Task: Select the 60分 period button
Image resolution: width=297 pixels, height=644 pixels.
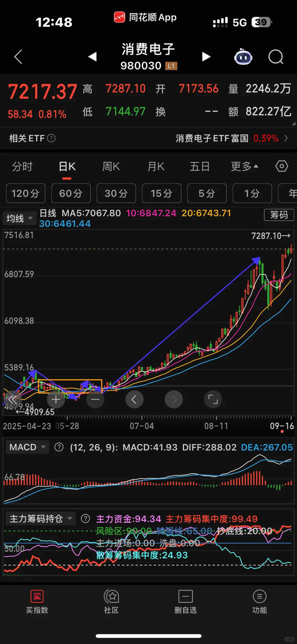Action: [x=71, y=193]
